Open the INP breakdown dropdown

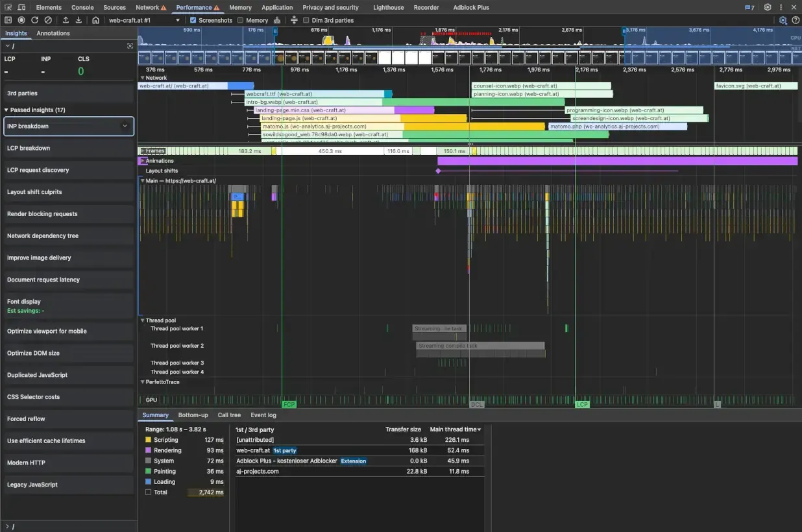point(68,127)
